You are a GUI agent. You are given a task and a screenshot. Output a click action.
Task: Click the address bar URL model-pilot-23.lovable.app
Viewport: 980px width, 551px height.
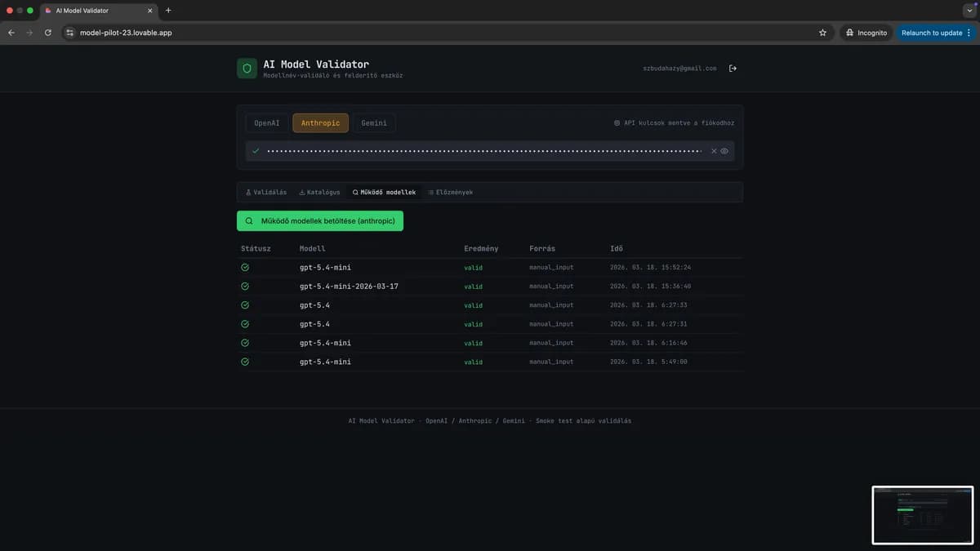(x=126, y=33)
